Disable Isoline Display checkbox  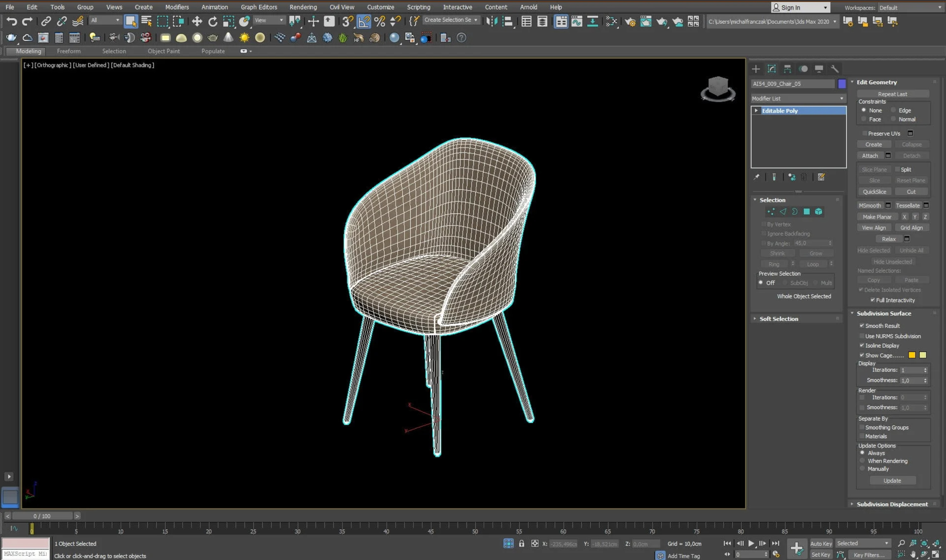[x=862, y=346]
